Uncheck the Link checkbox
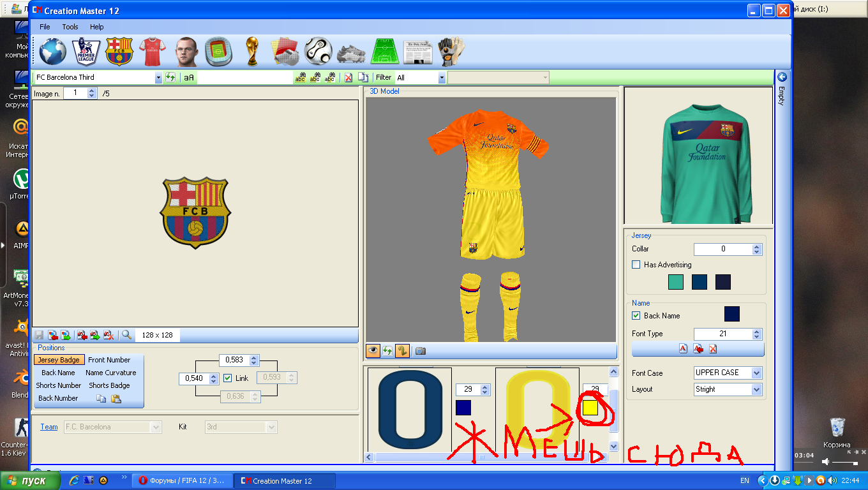Screen dimensions: 868x490 click(228, 378)
